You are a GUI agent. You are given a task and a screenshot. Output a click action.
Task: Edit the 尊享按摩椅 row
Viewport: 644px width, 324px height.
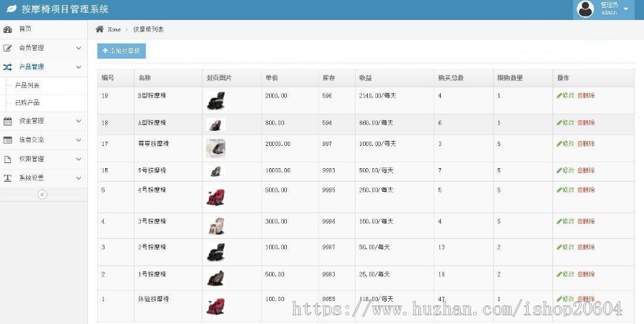565,144
